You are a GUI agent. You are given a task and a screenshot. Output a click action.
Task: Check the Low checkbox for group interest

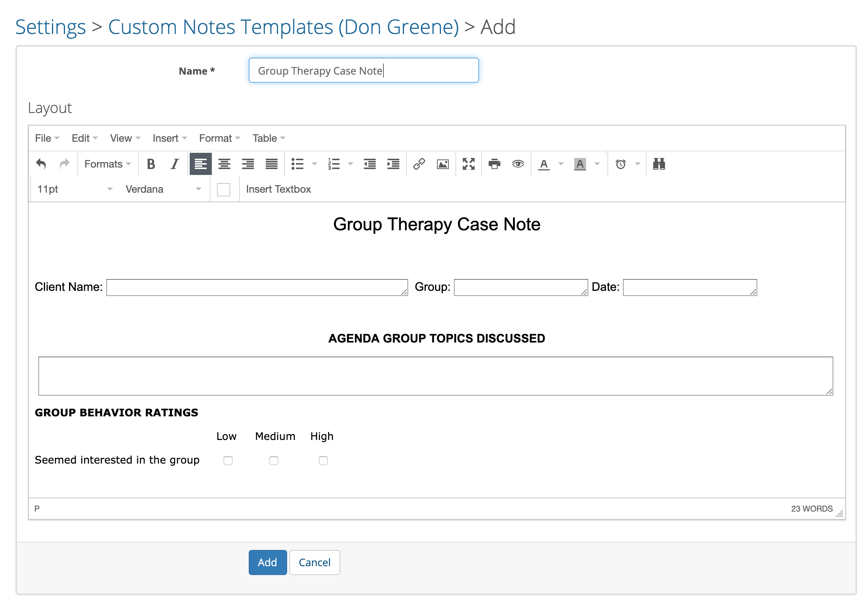(x=228, y=460)
